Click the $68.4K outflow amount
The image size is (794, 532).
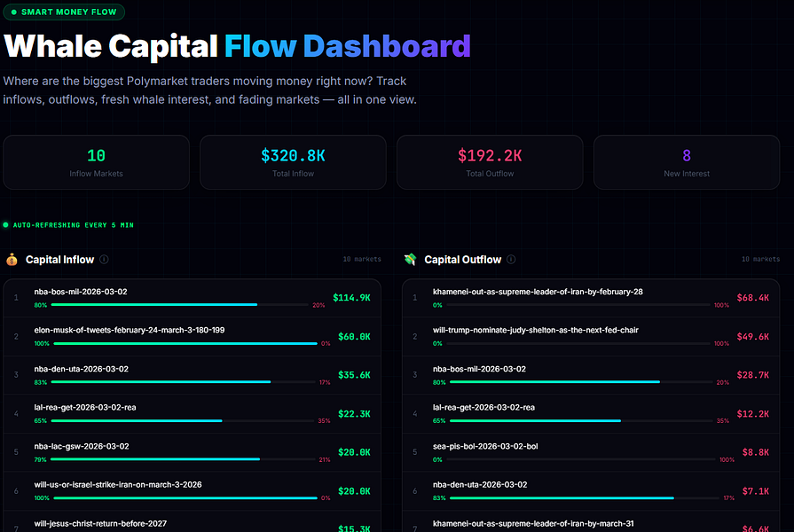click(x=752, y=298)
